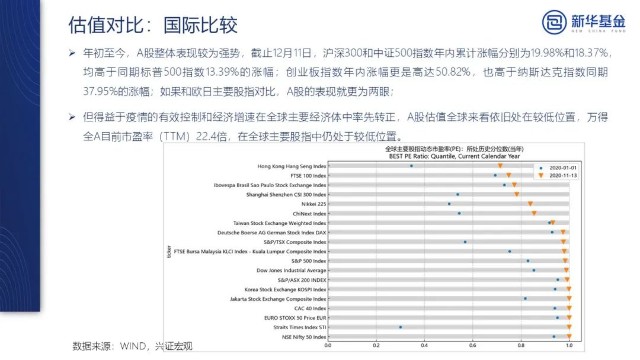Click the 0.4 x-axis tick label

pyautogui.click(x=424, y=345)
